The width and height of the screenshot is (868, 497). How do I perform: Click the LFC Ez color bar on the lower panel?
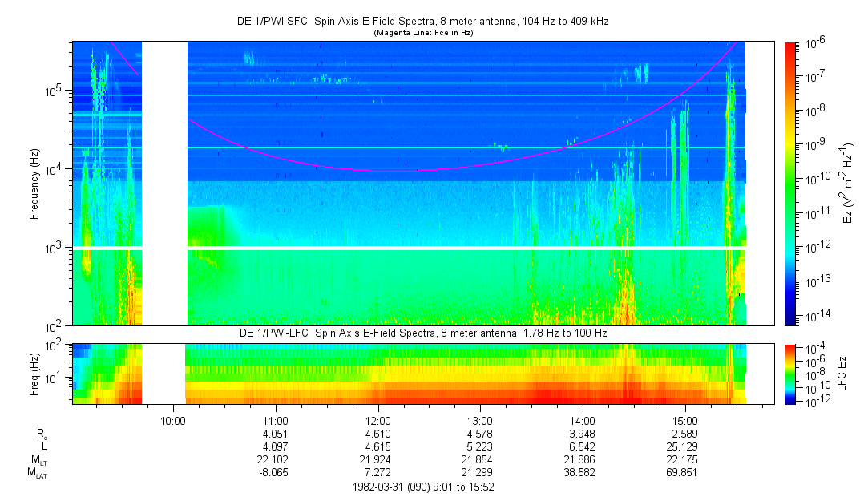[x=791, y=373]
